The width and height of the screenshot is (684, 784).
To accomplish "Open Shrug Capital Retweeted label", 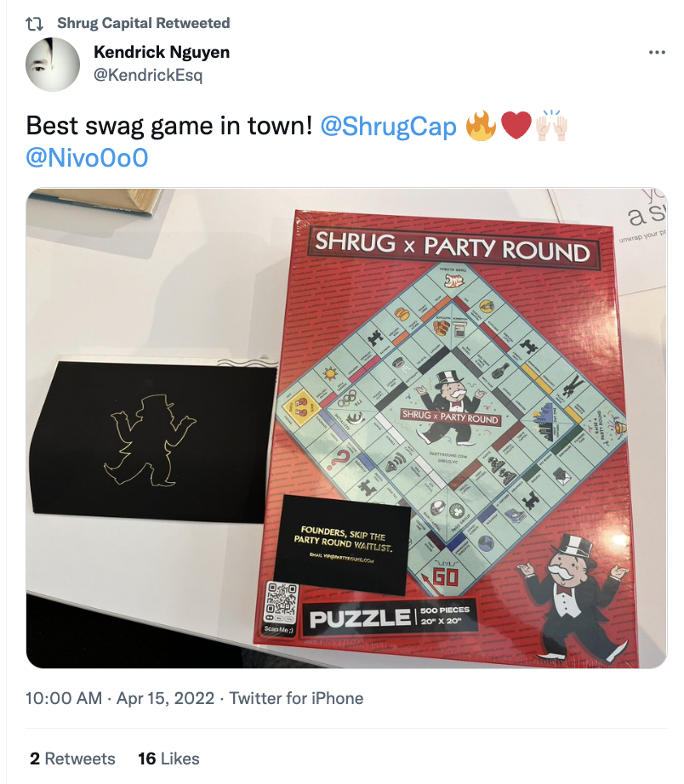I will click(144, 23).
